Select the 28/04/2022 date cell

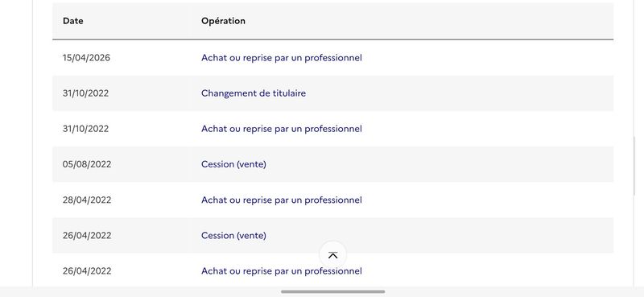[x=87, y=200]
